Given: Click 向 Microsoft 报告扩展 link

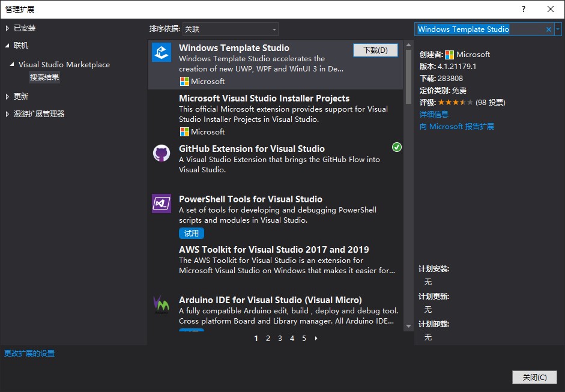Looking at the screenshot, I should [456, 127].
